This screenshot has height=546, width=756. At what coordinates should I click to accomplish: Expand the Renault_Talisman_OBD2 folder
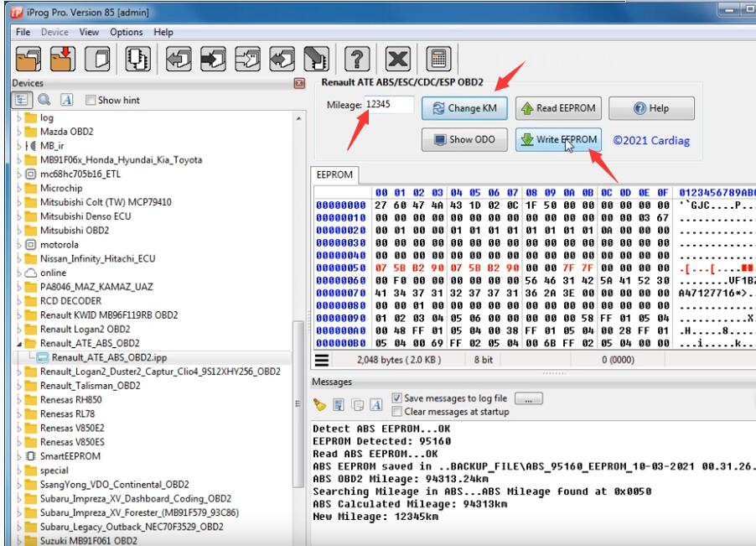(x=19, y=386)
